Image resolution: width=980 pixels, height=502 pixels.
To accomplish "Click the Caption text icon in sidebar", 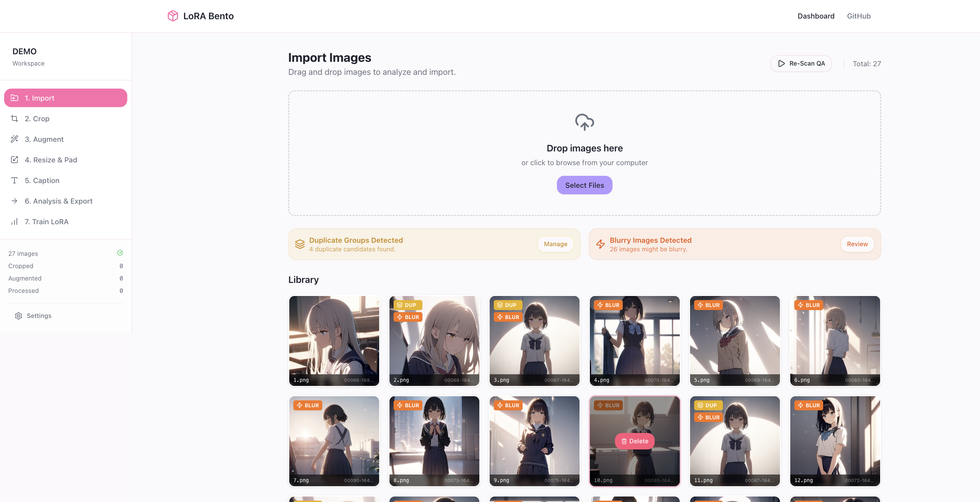I will (14, 180).
